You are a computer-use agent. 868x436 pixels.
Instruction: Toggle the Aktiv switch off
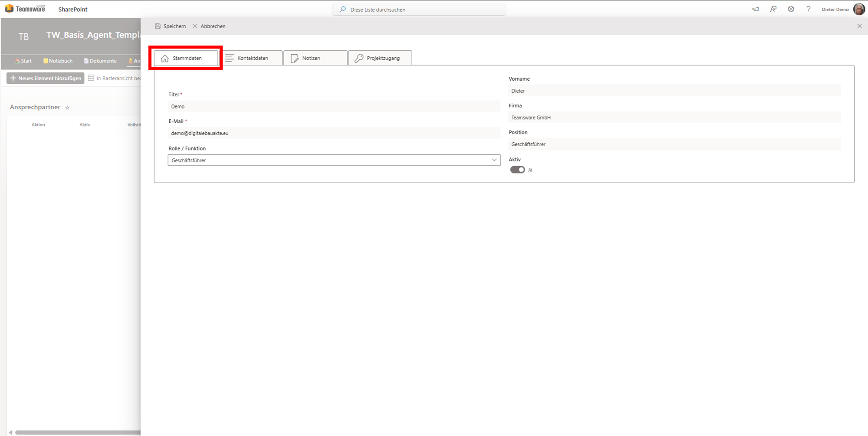tap(517, 170)
